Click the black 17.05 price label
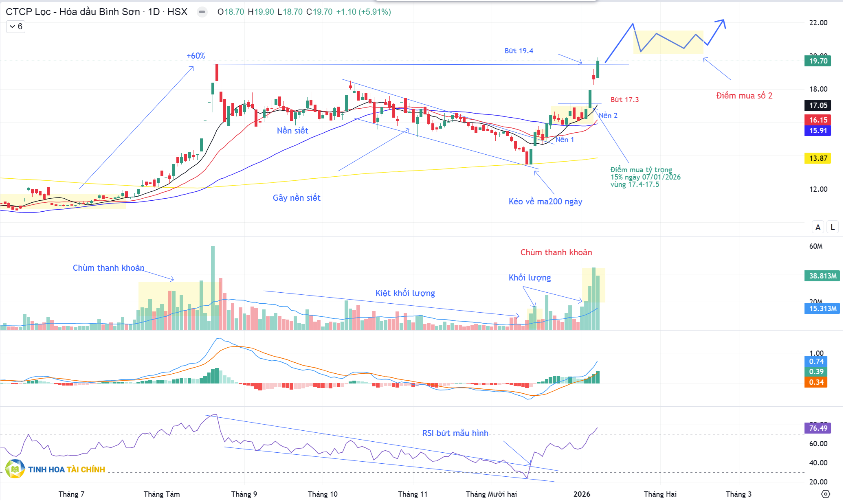Image resolution: width=846 pixels, height=504 pixels. [817, 105]
